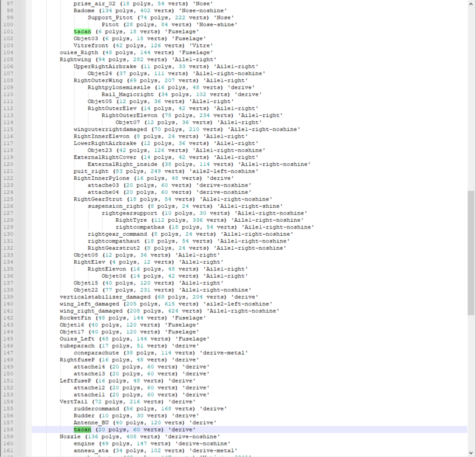
Task: Click 'coneparachute' on line 147
Action: (x=96, y=353)
